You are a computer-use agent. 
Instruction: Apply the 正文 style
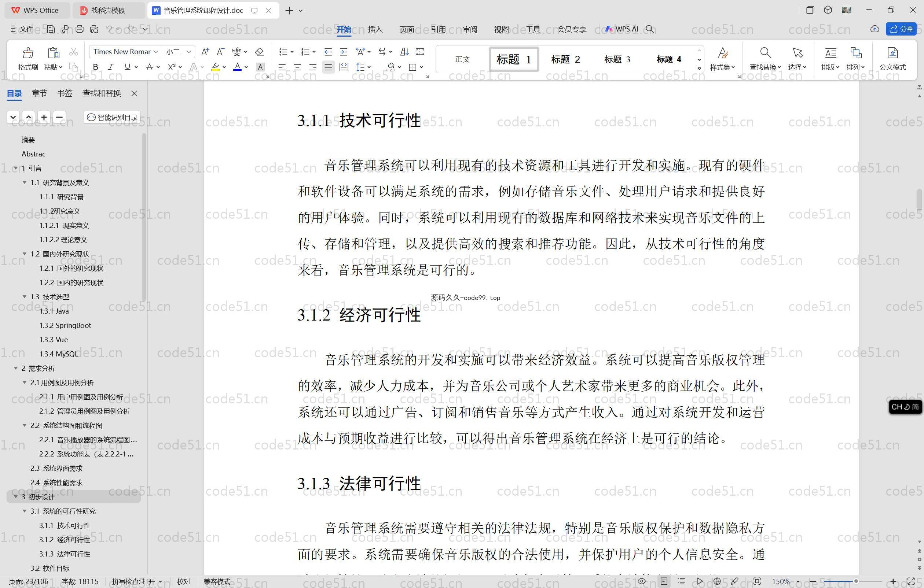pos(462,59)
